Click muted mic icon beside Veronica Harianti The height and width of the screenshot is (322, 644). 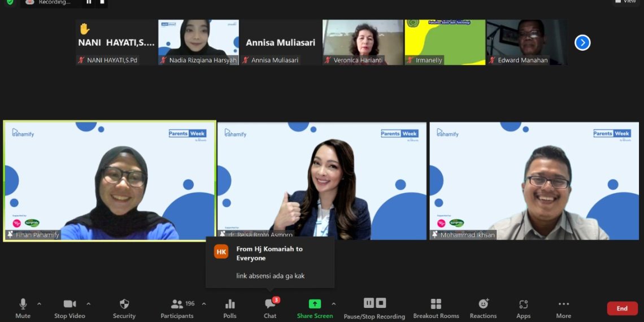[328, 60]
